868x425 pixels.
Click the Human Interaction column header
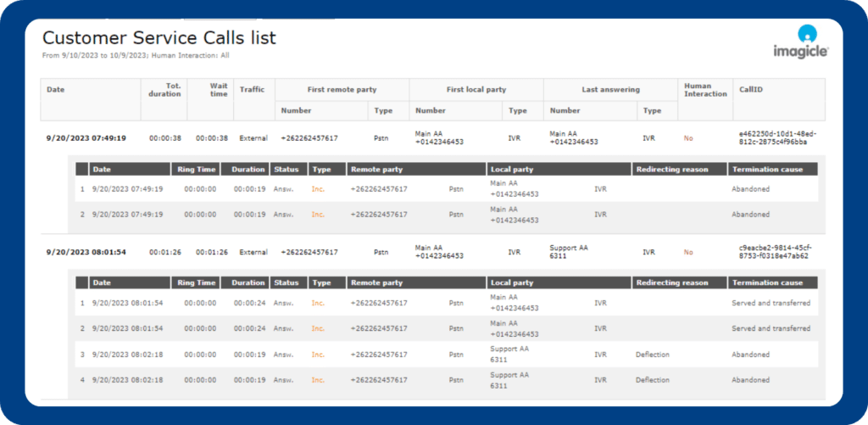click(x=705, y=89)
